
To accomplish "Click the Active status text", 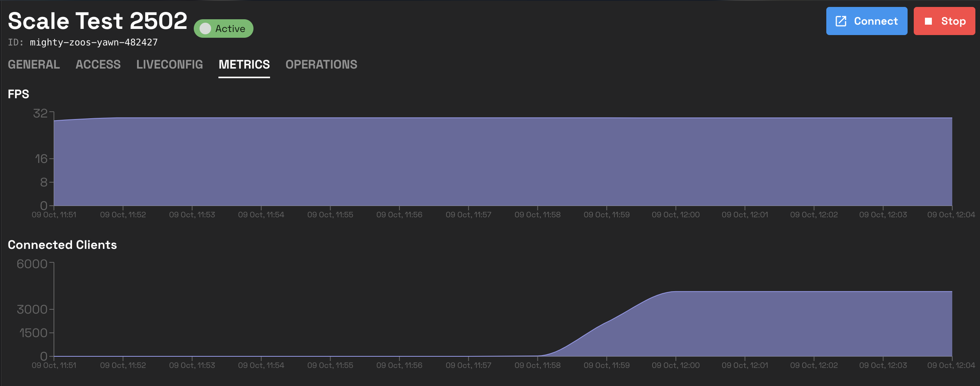I will 230,29.
